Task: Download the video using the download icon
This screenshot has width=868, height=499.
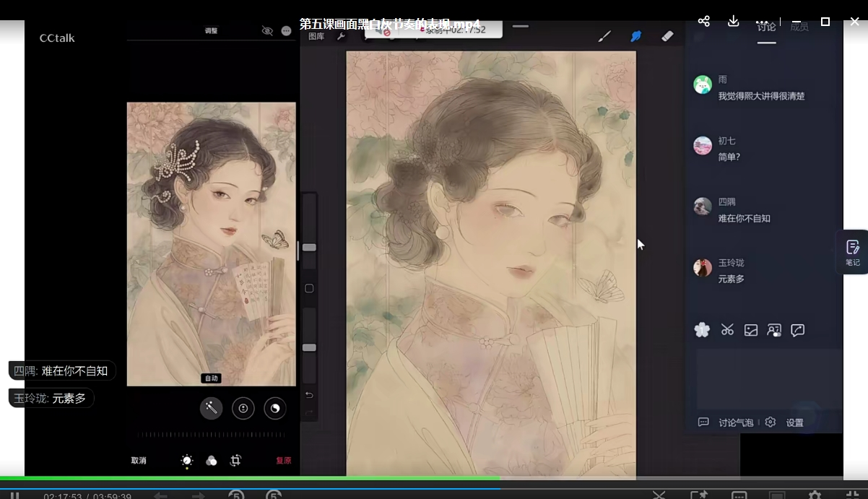Action: click(733, 22)
